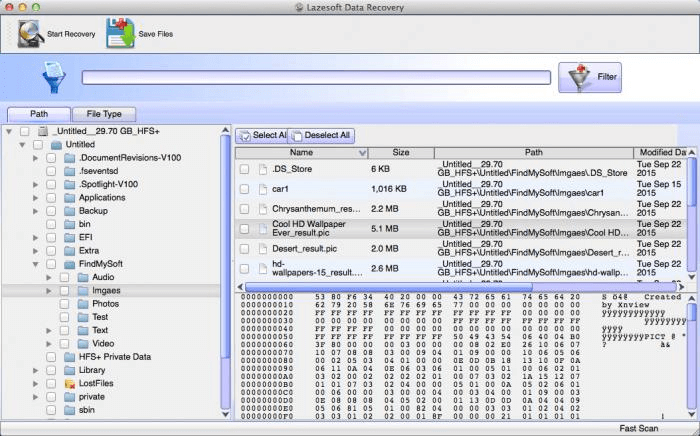Viewport: 700px width, 436px height.
Task: Select the LostFiles folder icon in tree
Action: (x=70, y=383)
